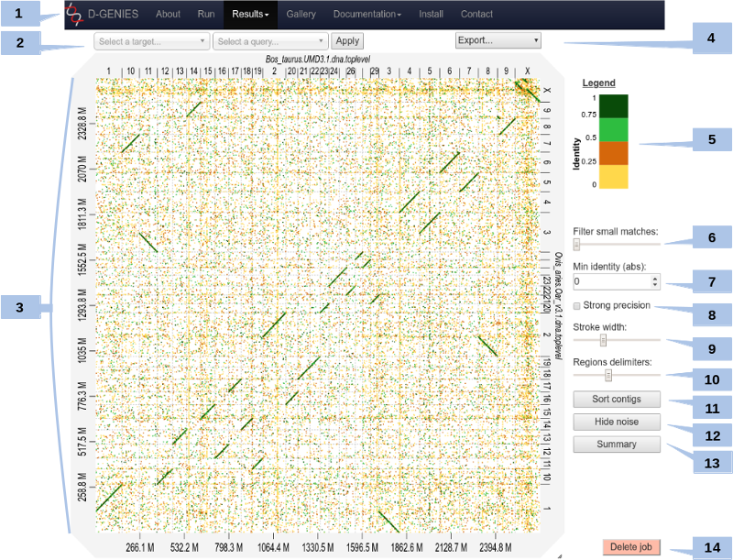Go to the Run page
Viewport: 733px width, 560px height.
[206, 15]
